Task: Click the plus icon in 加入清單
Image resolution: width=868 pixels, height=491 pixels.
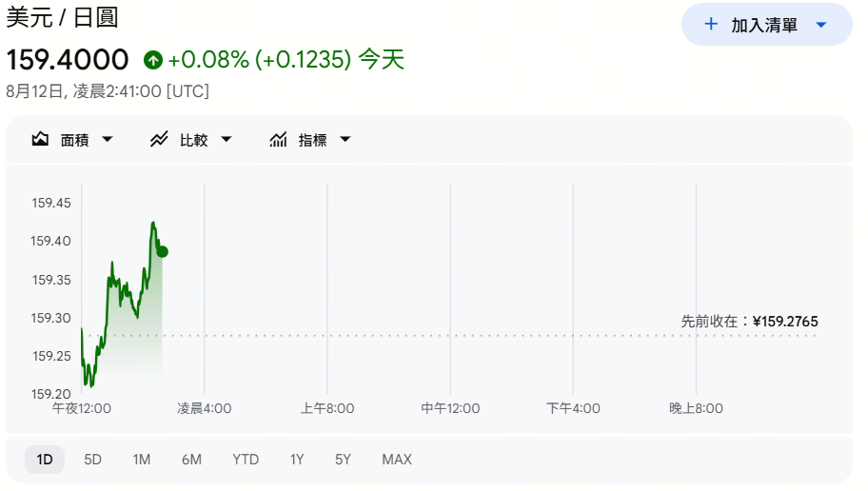Action: (x=711, y=24)
